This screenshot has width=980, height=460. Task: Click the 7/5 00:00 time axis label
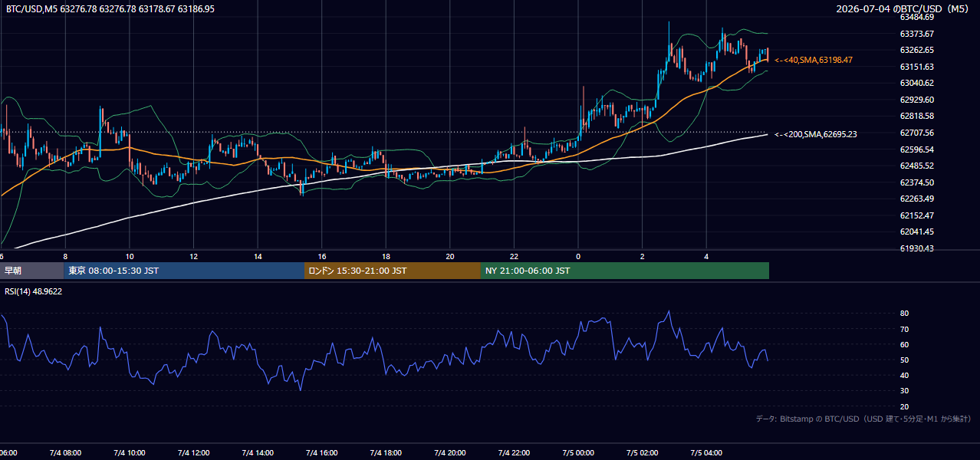[578, 453]
